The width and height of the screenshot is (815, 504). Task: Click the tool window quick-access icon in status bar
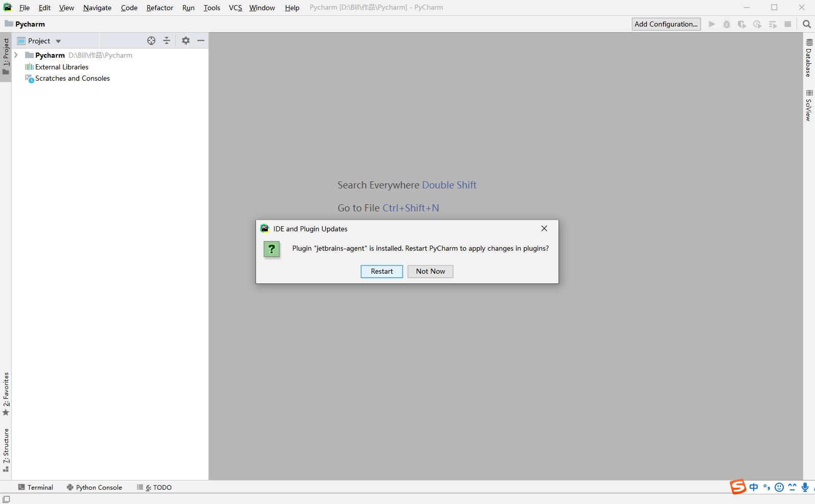click(6, 499)
